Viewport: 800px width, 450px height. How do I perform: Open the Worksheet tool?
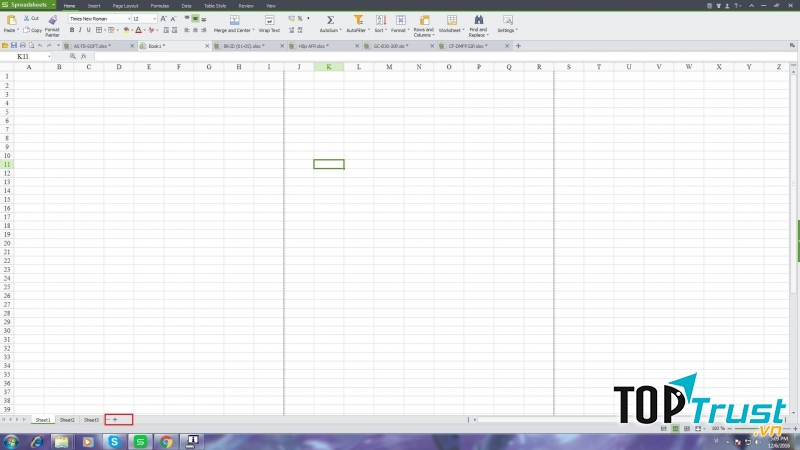click(452, 24)
